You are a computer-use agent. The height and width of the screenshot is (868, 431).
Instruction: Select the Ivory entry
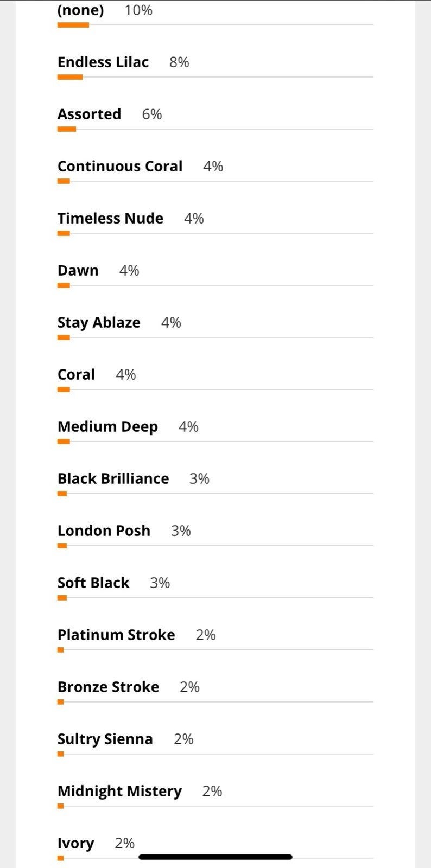coord(76,844)
